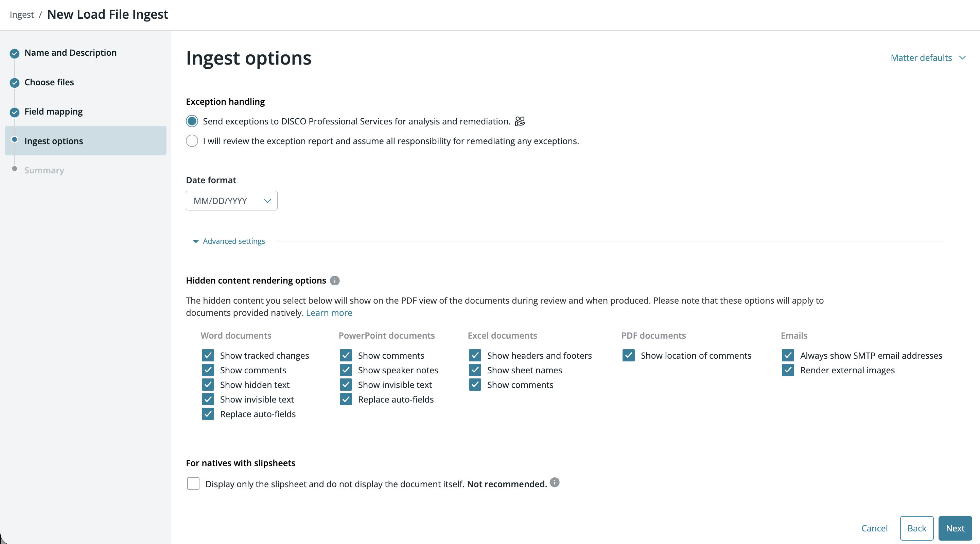The width and height of the screenshot is (980, 544).
Task: Click the Choose files step checkmark icon
Action: tap(15, 83)
